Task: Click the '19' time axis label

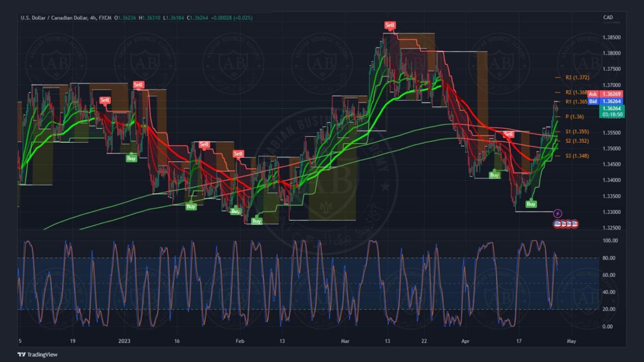Action: click(x=73, y=341)
